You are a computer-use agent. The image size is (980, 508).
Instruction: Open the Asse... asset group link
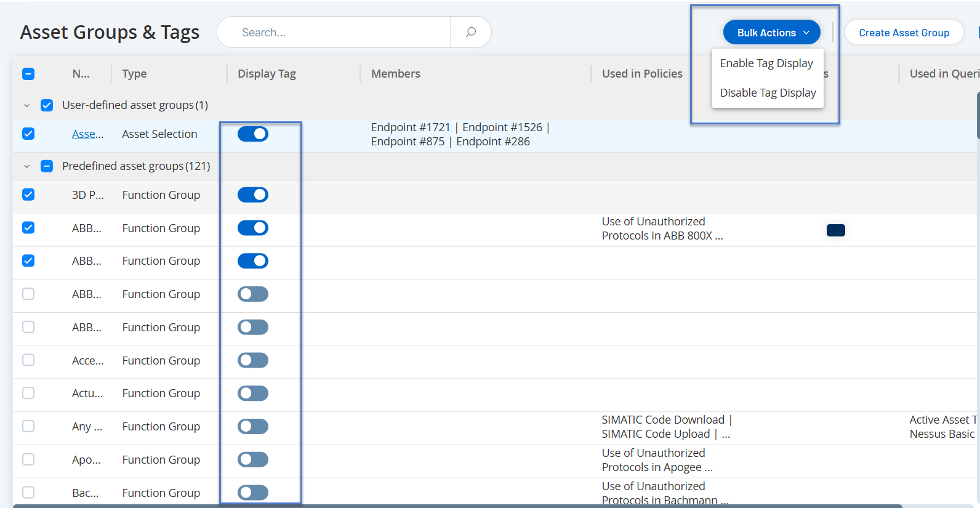tap(87, 134)
